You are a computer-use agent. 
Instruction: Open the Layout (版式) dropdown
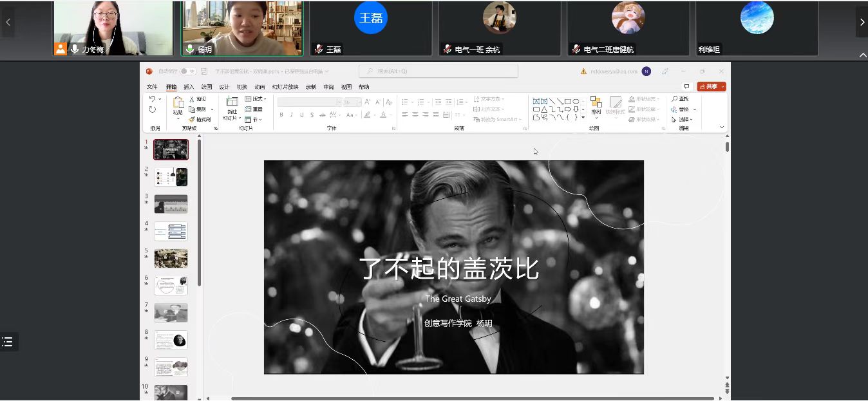click(x=256, y=99)
